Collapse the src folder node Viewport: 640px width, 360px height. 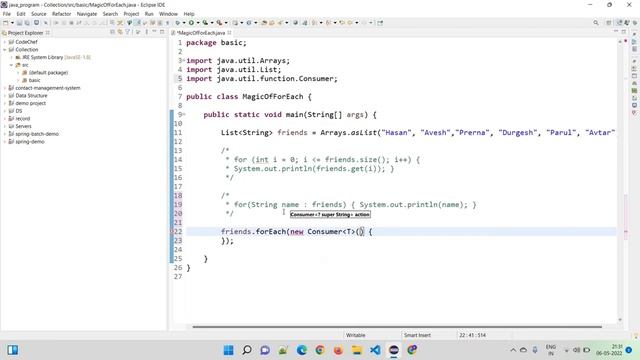11,65
